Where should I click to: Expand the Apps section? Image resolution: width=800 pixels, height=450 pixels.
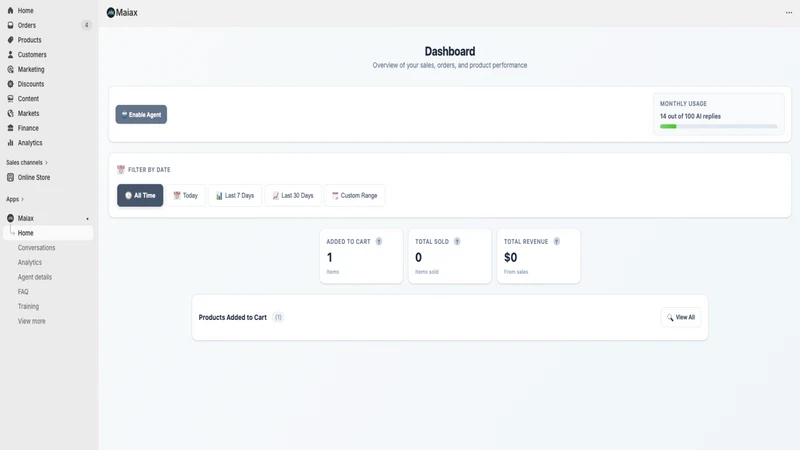tap(15, 199)
